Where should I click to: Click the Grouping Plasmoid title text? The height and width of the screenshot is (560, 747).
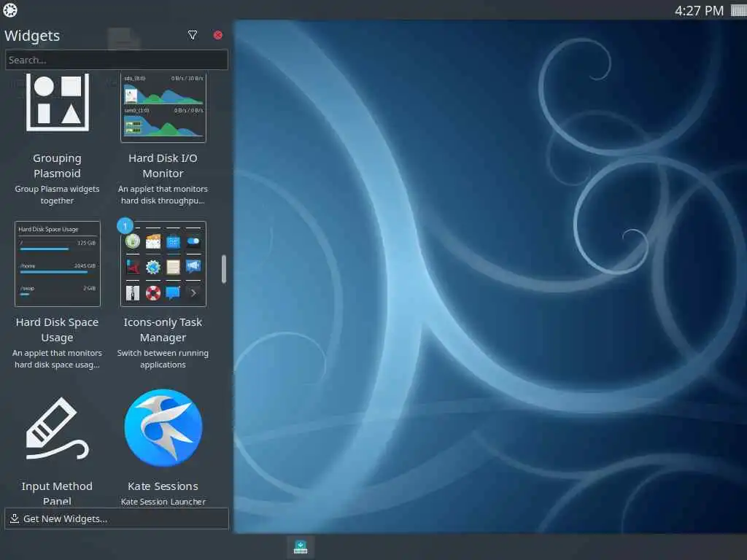tap(57, 166)
